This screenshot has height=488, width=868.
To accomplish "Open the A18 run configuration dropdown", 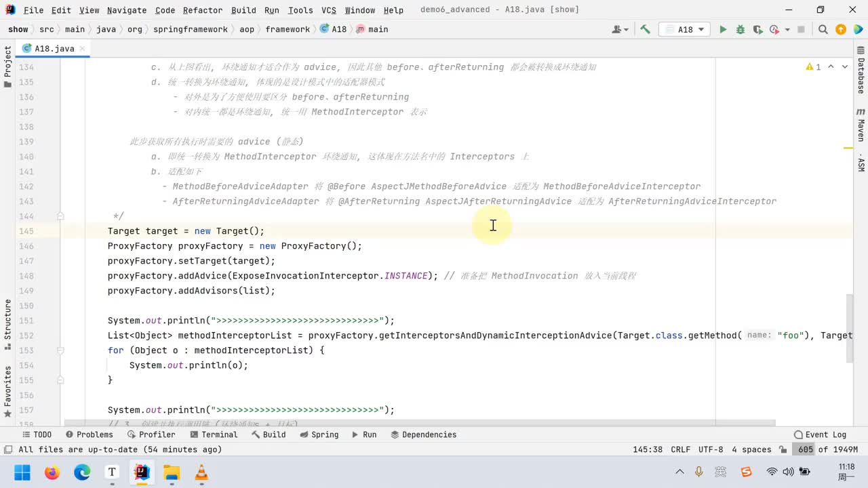I will [685, 29].
